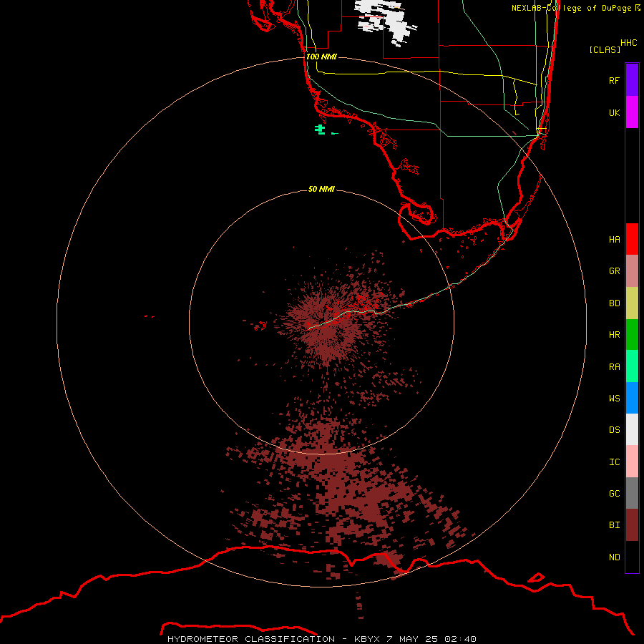Click the [CLAS] units label

(x=605, y=49)
